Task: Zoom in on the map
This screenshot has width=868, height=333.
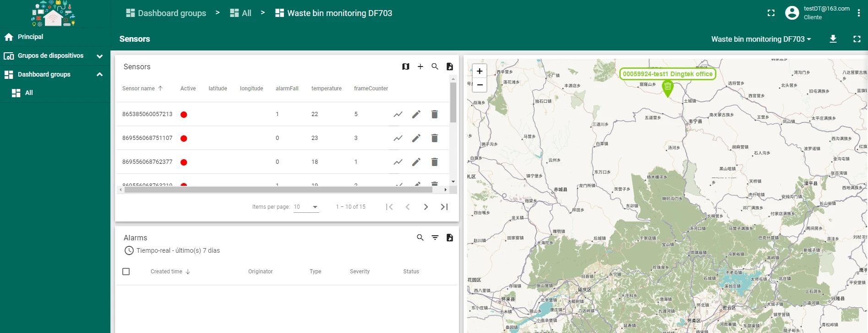Action: pos(479,71)
